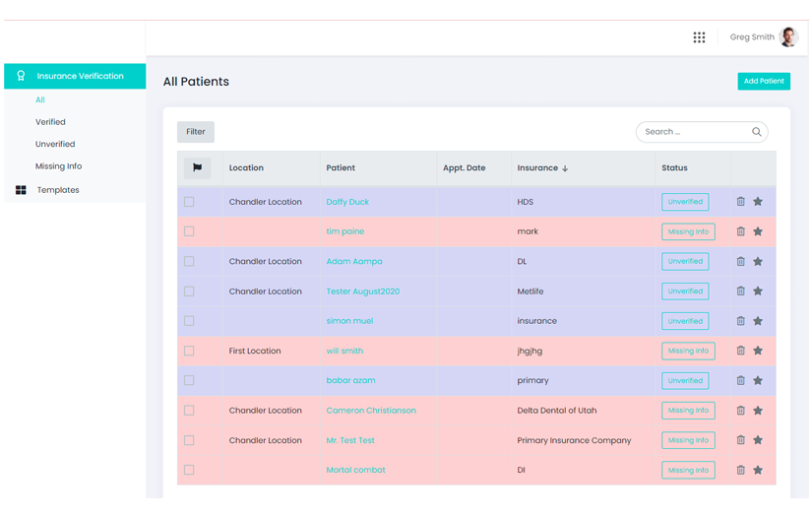Select the Missing Info sidebar item
Viewport: 812px width, 517px height.
click(x=58, y=166)
